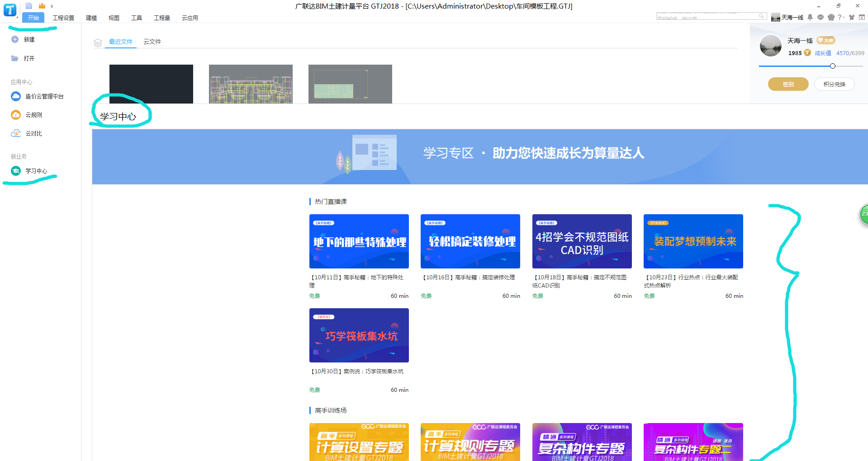Image resolution: width=868 pixels, height=461 pixels.
Task: Click the window upload arrow icon
Action: [862, 17]
